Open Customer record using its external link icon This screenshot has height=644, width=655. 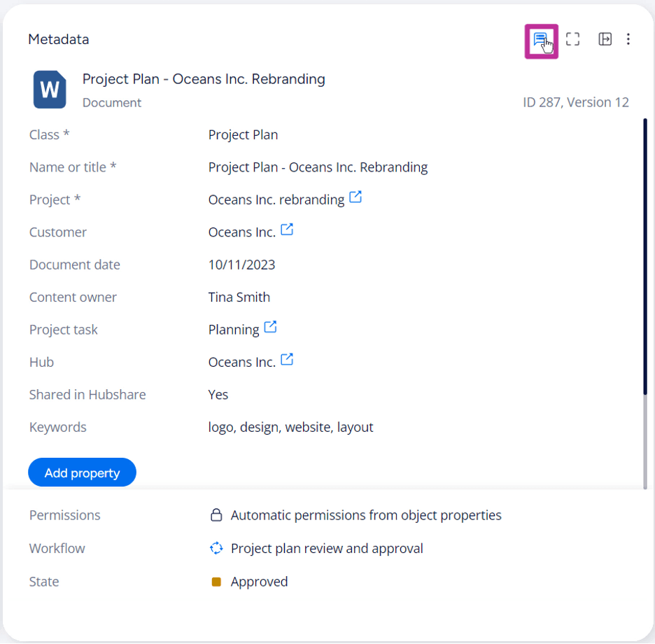coord(287,230)
